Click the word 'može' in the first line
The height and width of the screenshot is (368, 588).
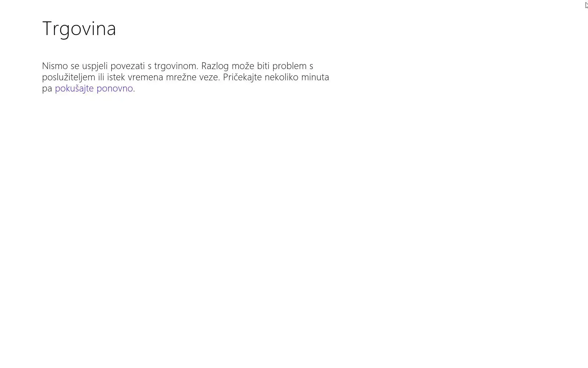coord(243,66)
